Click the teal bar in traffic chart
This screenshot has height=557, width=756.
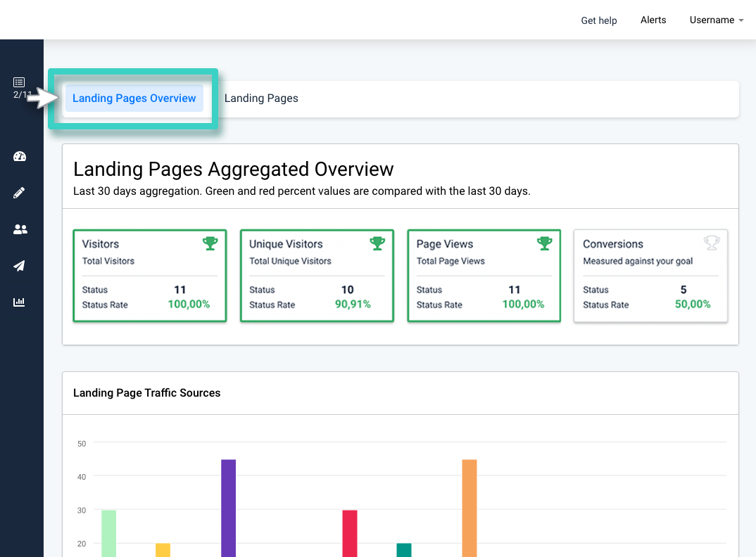pyautogui.click(x=404, y=550)
